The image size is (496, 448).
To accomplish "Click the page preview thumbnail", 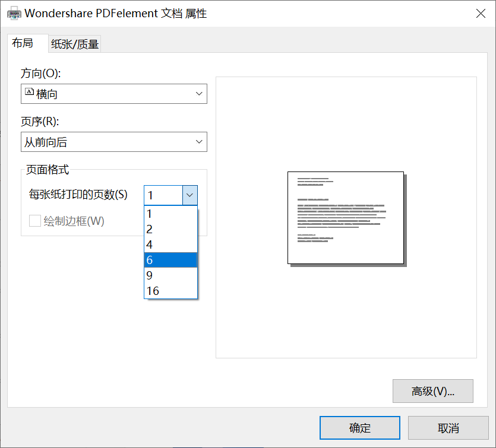I will click(x=346, y=218).
